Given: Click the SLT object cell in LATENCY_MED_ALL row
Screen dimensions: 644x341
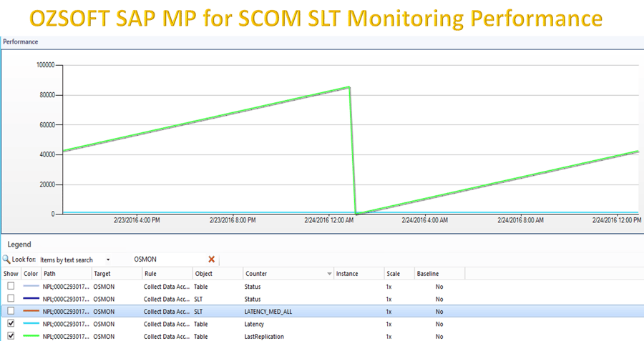Looking at the screenshot, I should pyautogui.click(x=198, y=312).
